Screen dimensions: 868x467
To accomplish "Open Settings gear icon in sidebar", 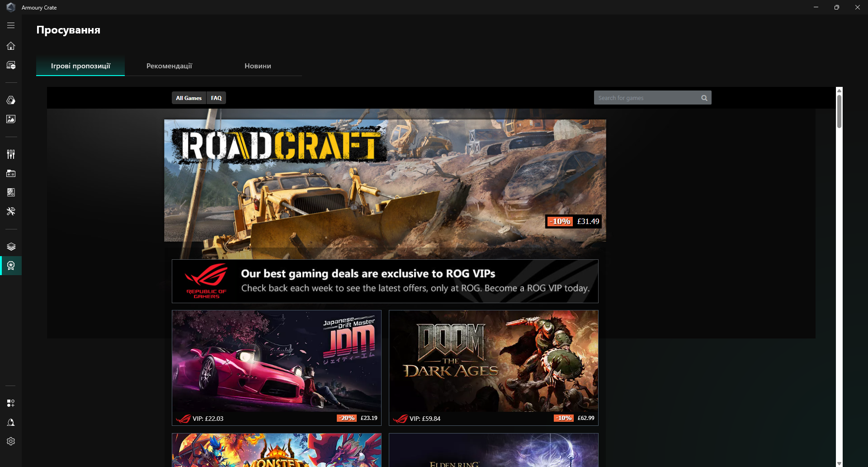I will tap(11, 441).
